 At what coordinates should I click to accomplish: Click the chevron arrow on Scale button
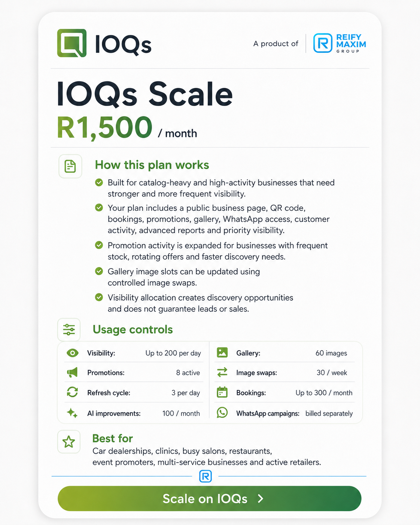click(261, 498)
